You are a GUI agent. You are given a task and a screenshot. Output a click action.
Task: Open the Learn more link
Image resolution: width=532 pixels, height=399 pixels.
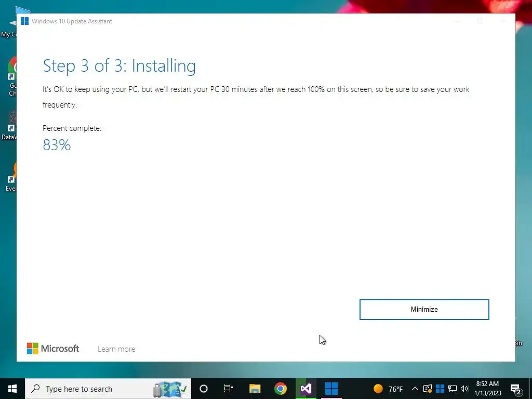[116, 349]
